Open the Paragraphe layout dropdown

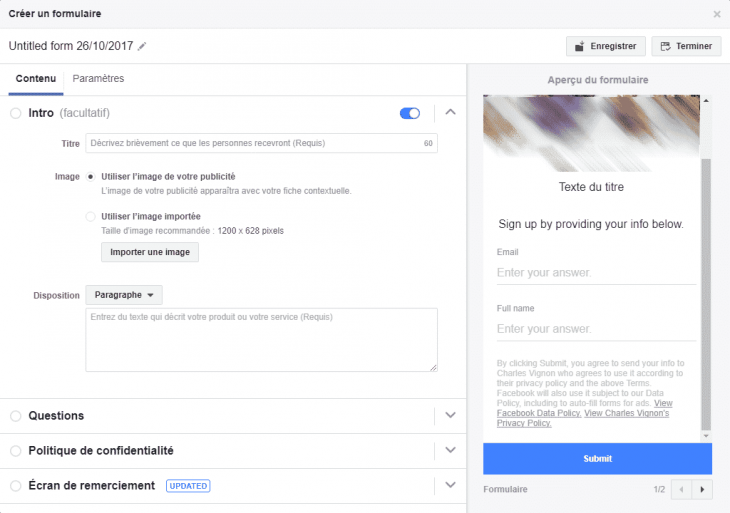click(x=124, y=295)
